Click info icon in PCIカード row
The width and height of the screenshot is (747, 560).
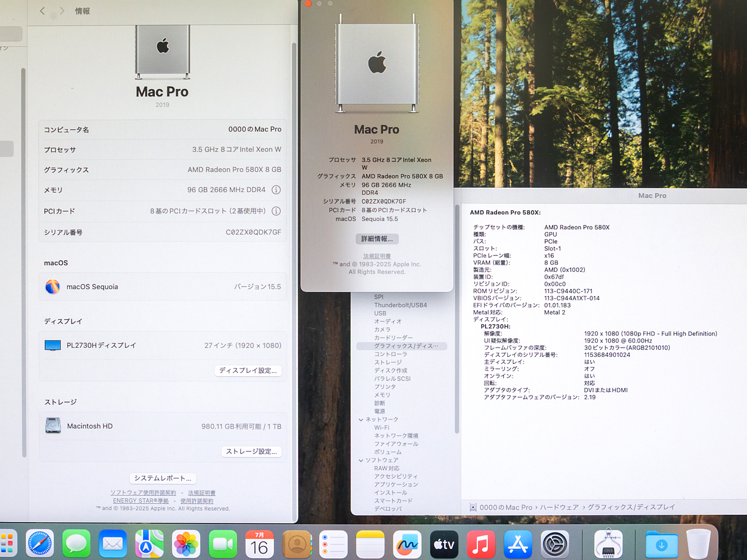[x=276, y=211]
